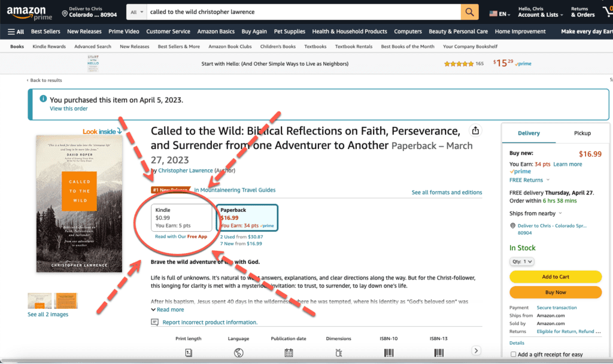Click the orange search magnifier button
The height and width of the screenshot is (364, 613).
point(469,12)
